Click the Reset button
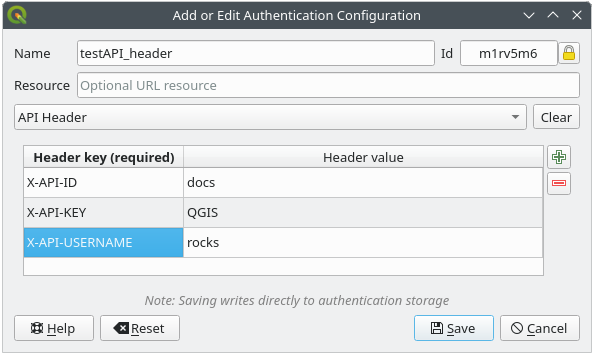The height and width of the screenshot is (361, 594). click(x=140, y=328)
